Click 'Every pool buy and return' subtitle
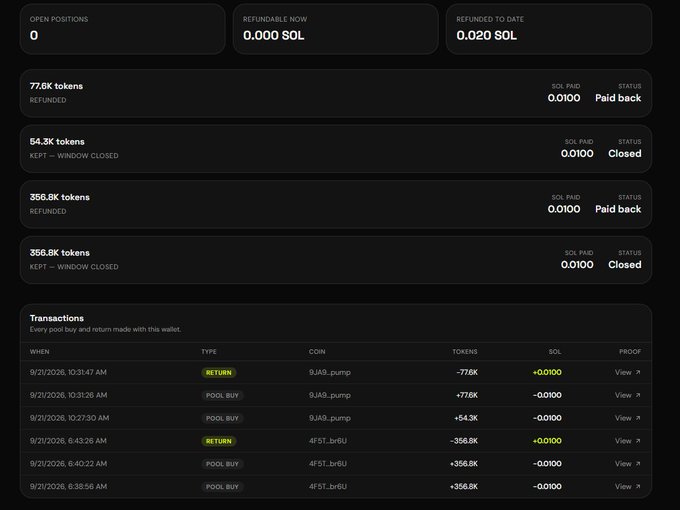This screenshot has height=510, width=680. pos(105,329)
